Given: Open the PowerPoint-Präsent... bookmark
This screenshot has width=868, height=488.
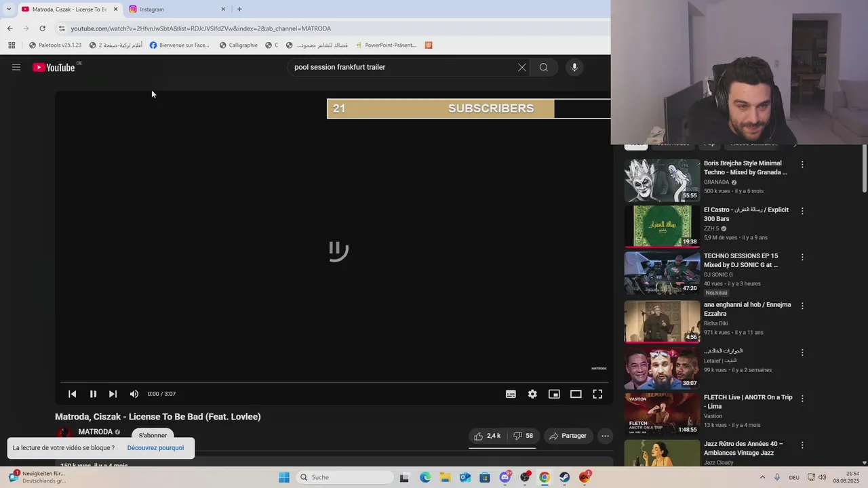Looking at the screenshot, I should 386,45.
